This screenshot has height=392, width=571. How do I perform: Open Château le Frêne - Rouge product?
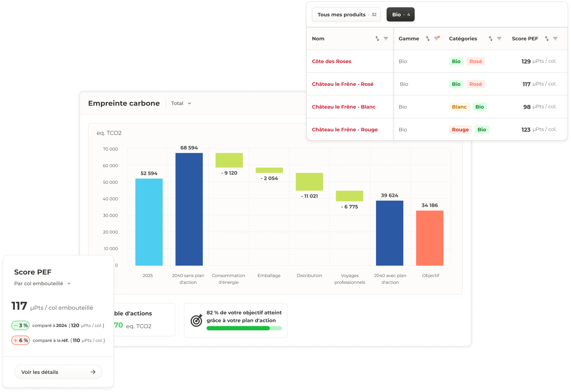pos(345,130)
